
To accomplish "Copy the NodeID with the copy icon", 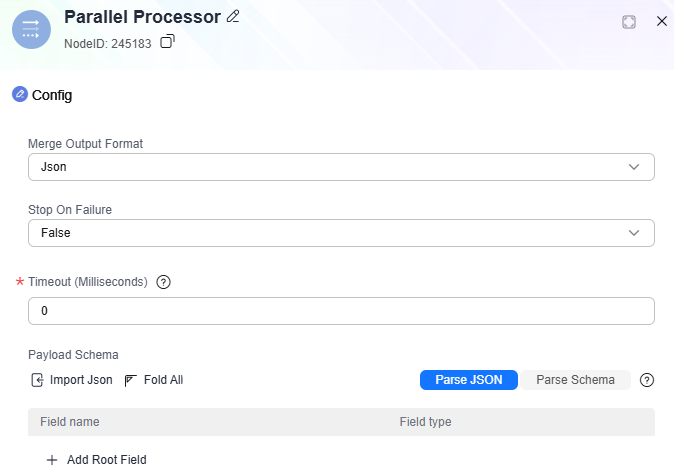I will click(167, 41).
